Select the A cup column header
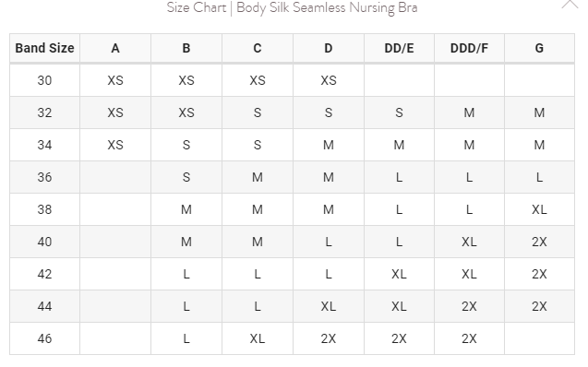The height and width of the screenshot is (367, 588). click(x=115, y=48)
